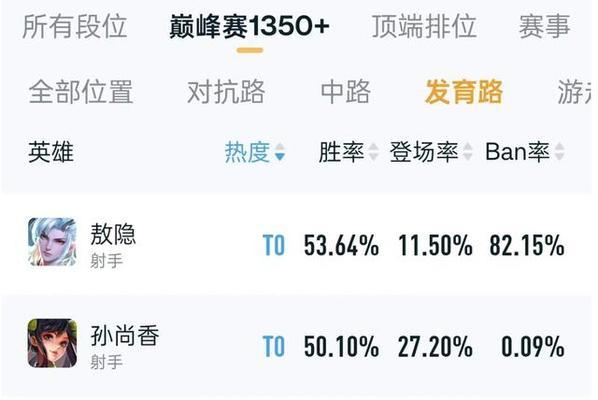Open the 赛事 tab
This screenshot has width=598, height=400.
[x=544, y=26]
